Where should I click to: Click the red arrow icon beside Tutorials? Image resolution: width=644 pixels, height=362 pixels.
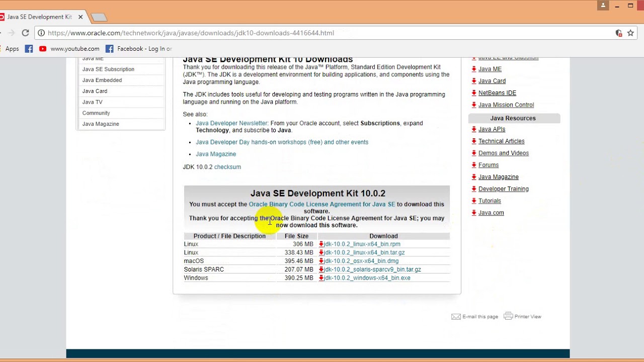tap(474, 201)
